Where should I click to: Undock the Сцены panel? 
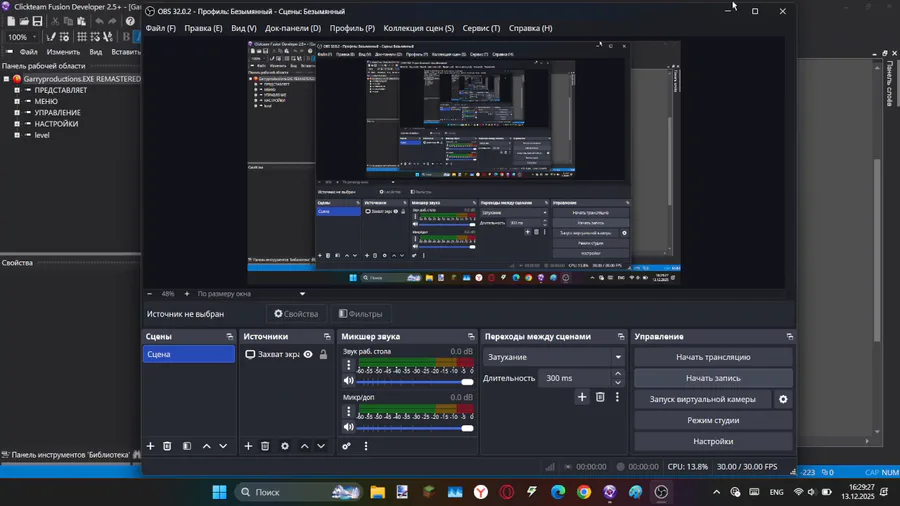tap(230, 337)
